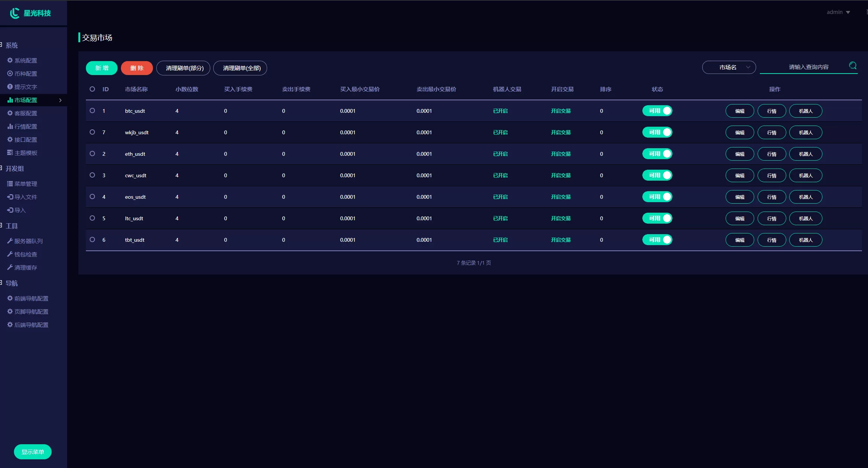Select all rows via header circle

[x=92, y=89]
